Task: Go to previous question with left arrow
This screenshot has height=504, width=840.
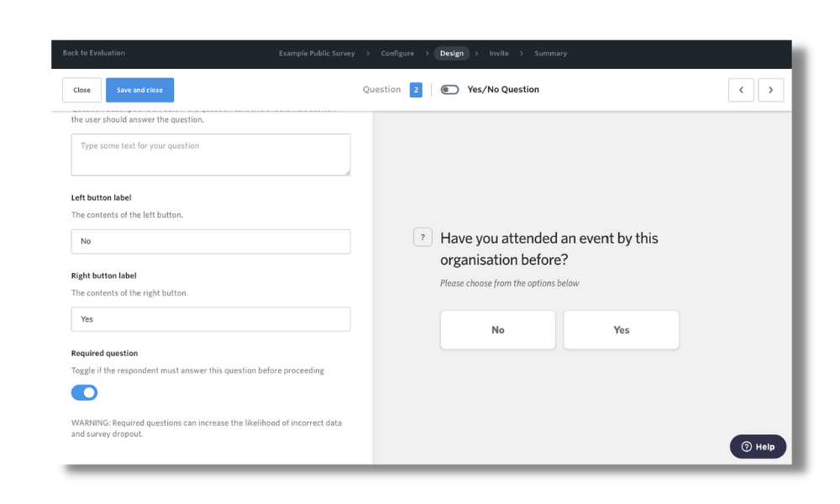Action: click(x=741, y=90)
